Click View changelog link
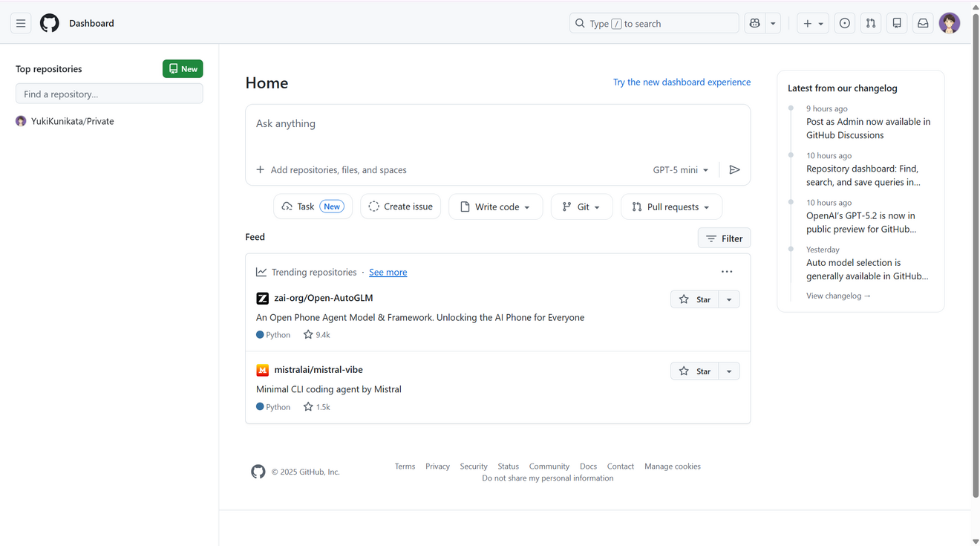 pos(838,296)
